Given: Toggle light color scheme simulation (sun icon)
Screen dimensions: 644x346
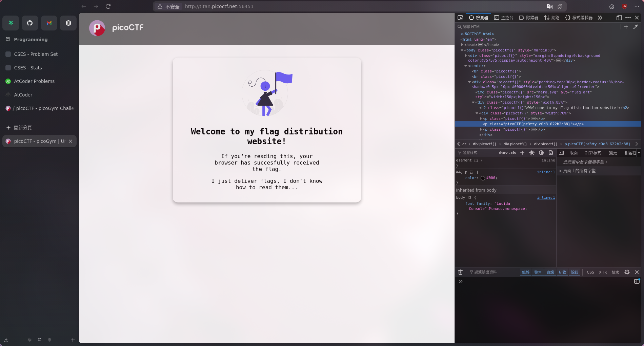Looking at the screenshot, I should tap(532, 153).
